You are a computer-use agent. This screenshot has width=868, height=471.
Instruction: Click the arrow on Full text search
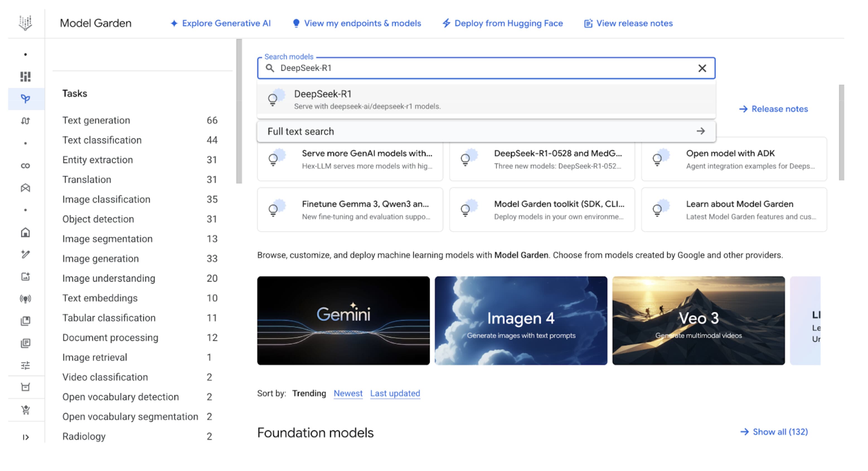pos(700,131)
